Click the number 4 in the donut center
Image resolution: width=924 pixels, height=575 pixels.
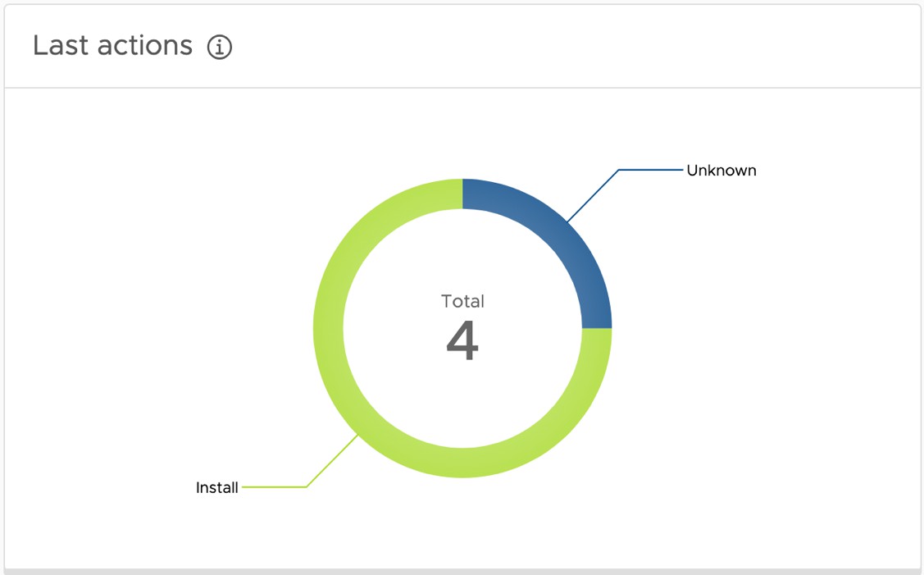click(x=462, y=341)
